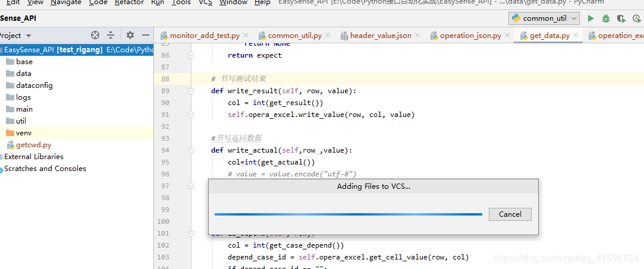Viewport: 644px width, 269px height.
Task: Click the 'return expect' statement
Action: 255,55
